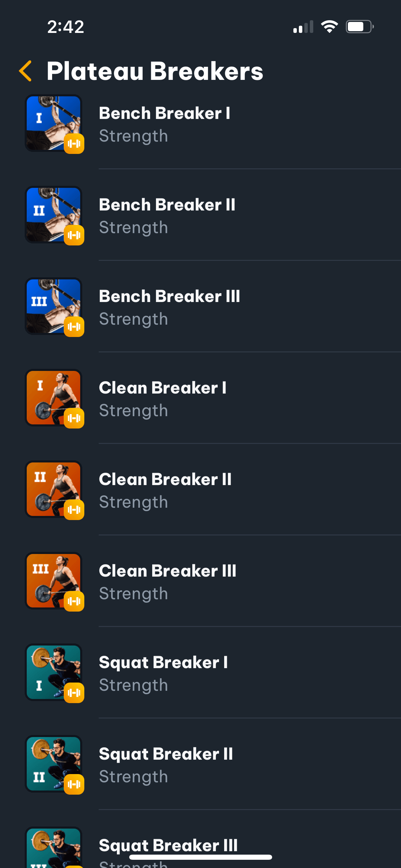Tap the Clean Breaker III thumbnail image

53,580
